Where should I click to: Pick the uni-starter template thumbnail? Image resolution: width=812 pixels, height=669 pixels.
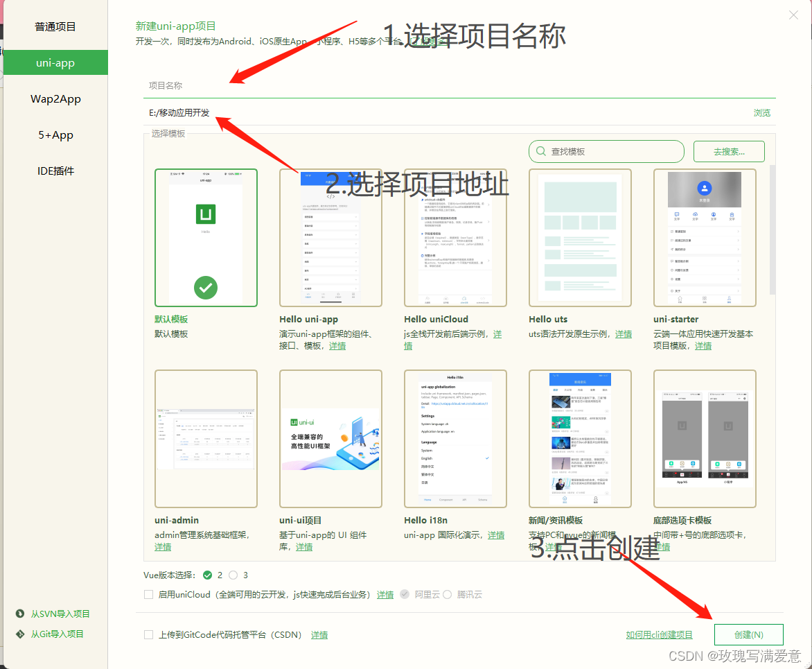[x=705, y=237]
